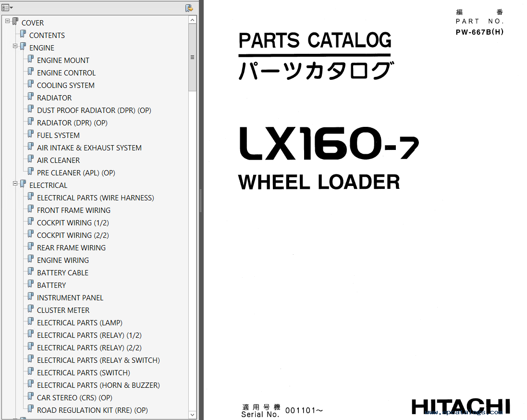The image size is (527, 420).
Task: Click the INSTRUMENT PANEL bookmark icon
Action: [x=31, y=296]
